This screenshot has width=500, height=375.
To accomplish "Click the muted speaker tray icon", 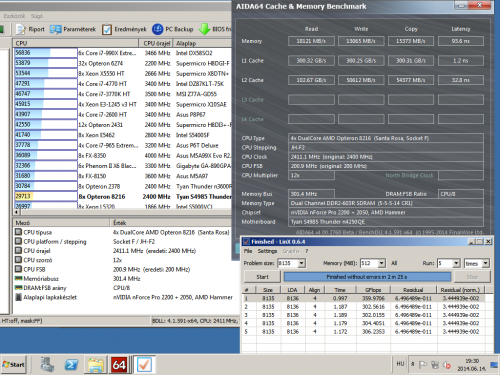I will point(447,365).
